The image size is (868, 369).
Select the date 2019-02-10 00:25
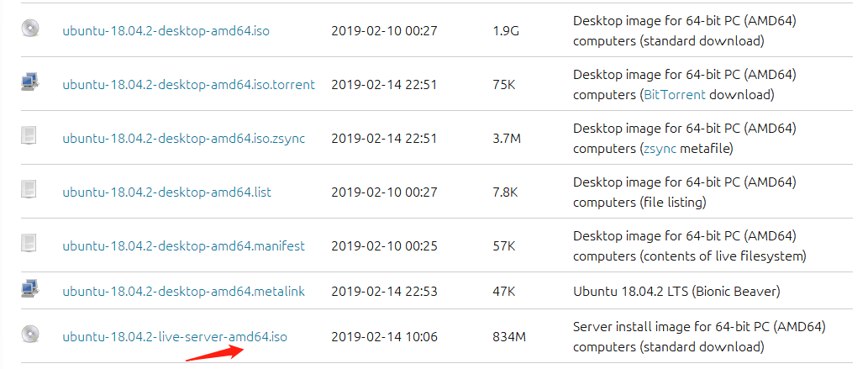pos(384,246)
